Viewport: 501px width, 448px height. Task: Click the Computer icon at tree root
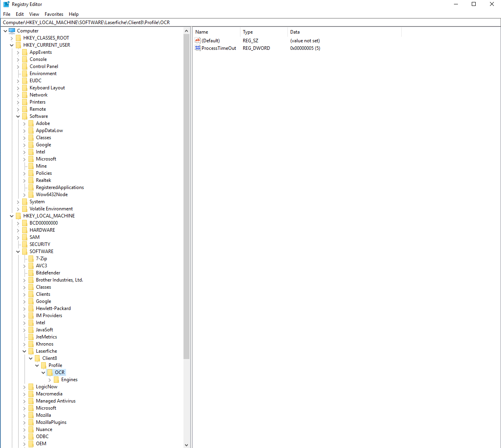point(12,31)
